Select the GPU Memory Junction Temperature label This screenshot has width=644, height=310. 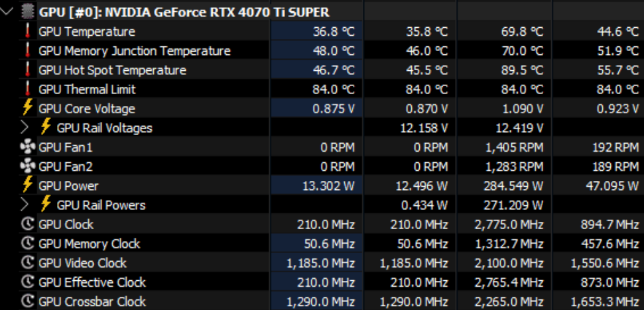pos(134,51)
